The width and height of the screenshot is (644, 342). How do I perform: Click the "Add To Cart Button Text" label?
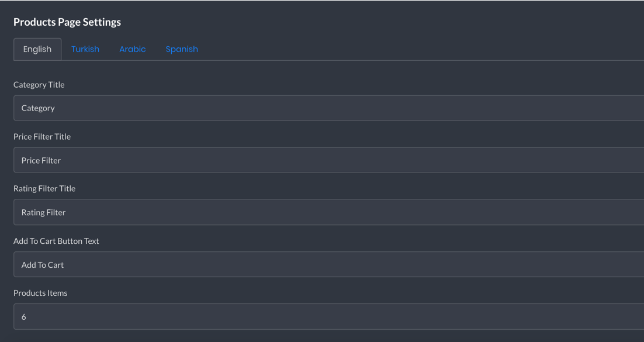tap(56, 241)
